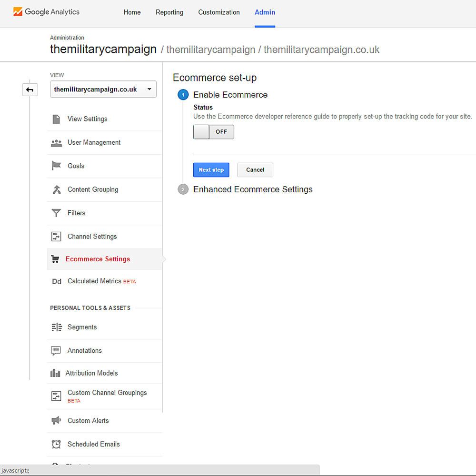Screen dimensions: 476x476
Task: Click themilitarycampaign property in breadcrumb
Action: pyautogui.click(x=211, y=50)
